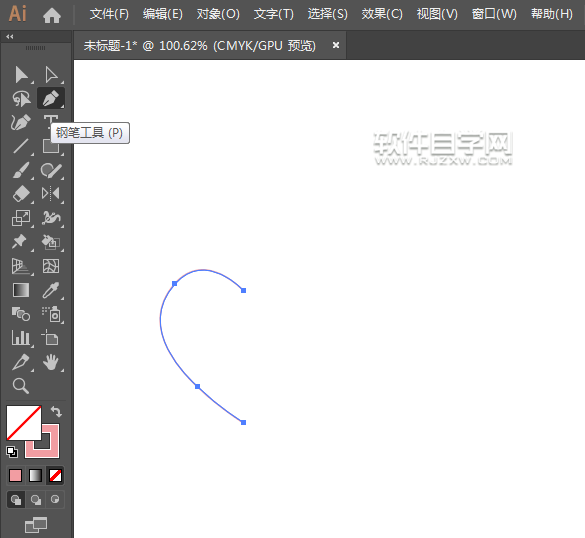Select the Eyedropper tool

click(x=51, y=290)
